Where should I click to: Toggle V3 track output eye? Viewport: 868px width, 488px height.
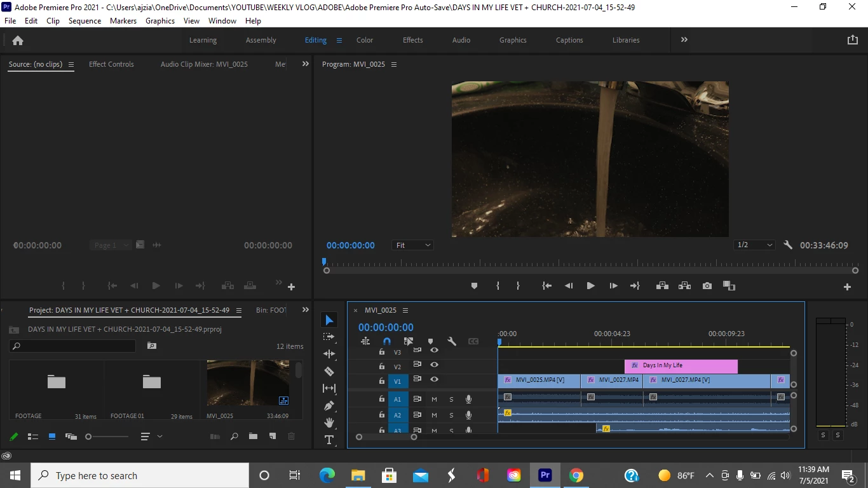click(434, 350)
